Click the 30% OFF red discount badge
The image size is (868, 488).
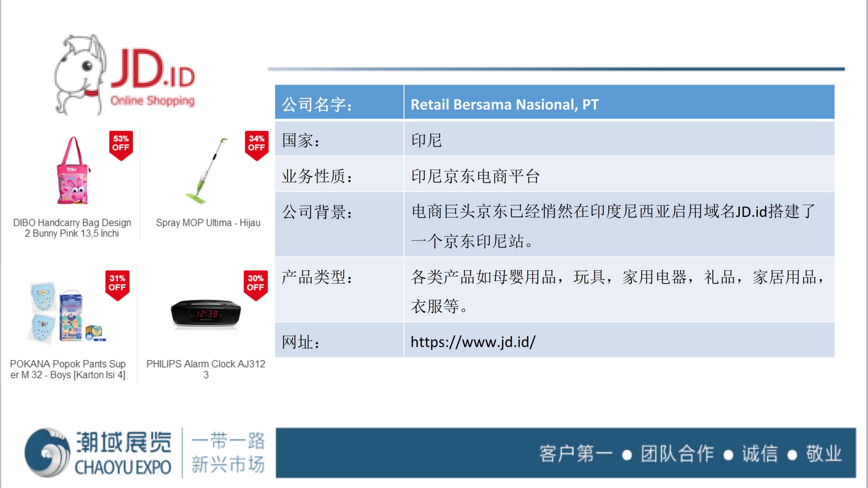(255, 286)
